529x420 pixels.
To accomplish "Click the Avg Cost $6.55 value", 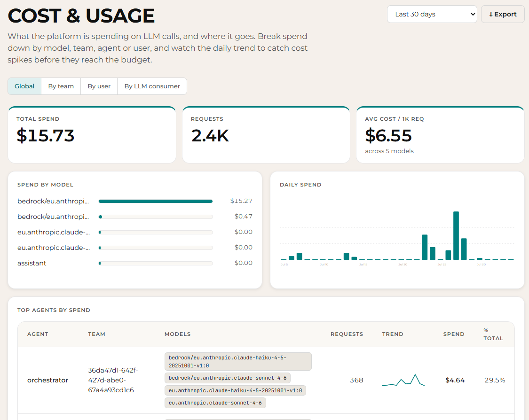I will 388,135.
